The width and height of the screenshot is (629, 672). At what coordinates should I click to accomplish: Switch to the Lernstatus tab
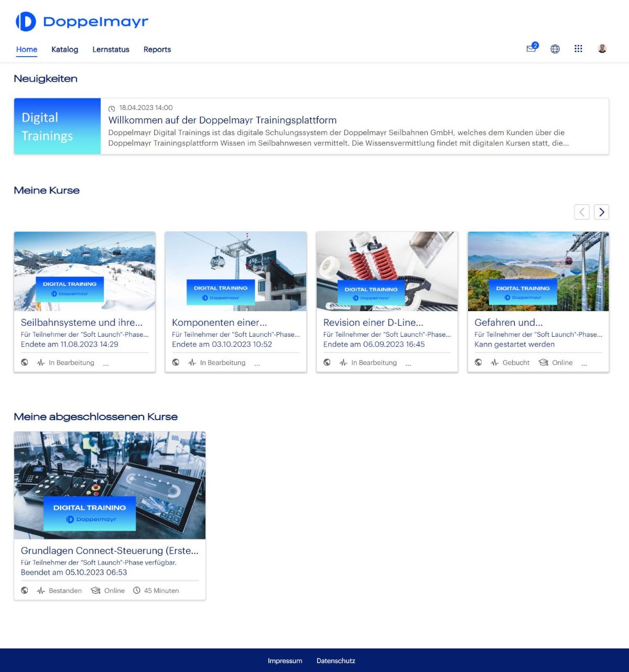[111, 49]
